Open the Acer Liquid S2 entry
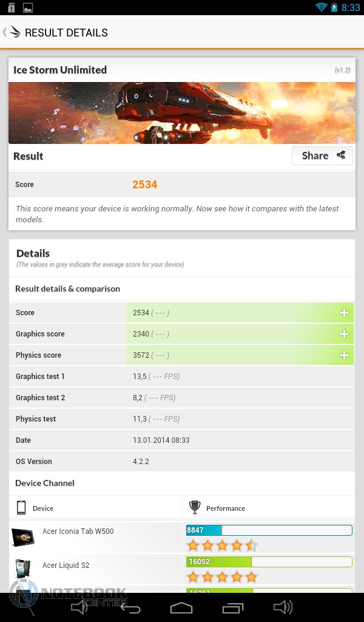364x622 pixels. pos(66,566)
